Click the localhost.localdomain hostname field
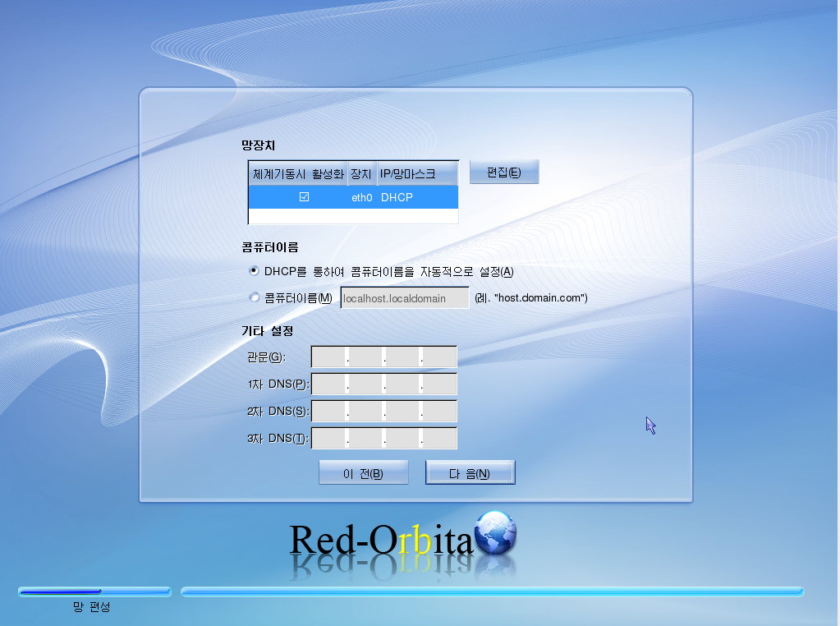840x626 pixels. 404,298
